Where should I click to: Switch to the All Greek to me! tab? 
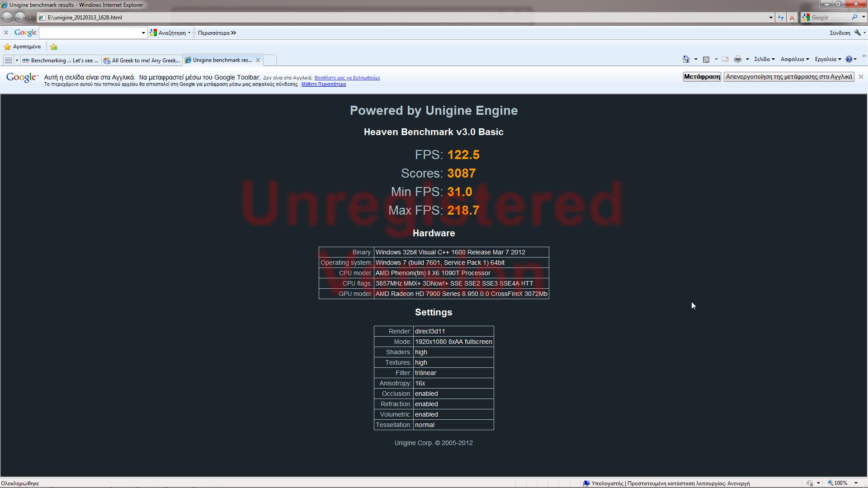tap(142, 60)
